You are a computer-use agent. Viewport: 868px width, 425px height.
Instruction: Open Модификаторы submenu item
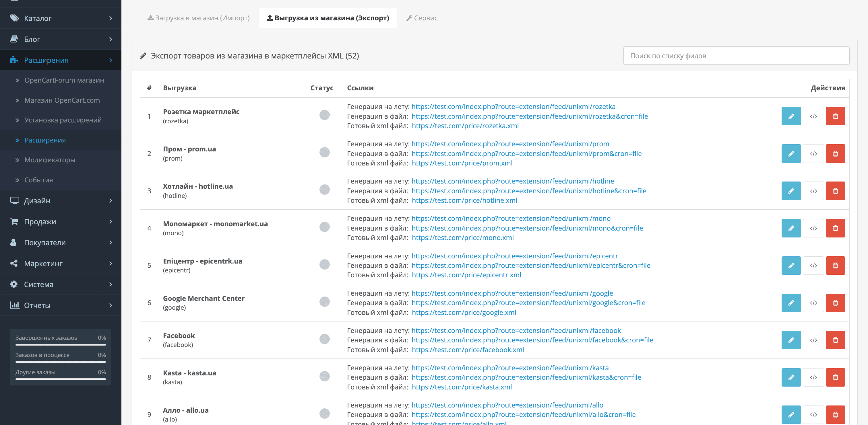[x=61, y=160]
